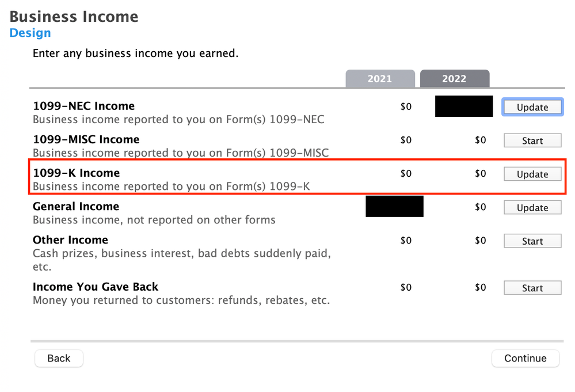Click the Other Income row label
Viewport: 575px width, 392px height.
(x=70, y=239)
